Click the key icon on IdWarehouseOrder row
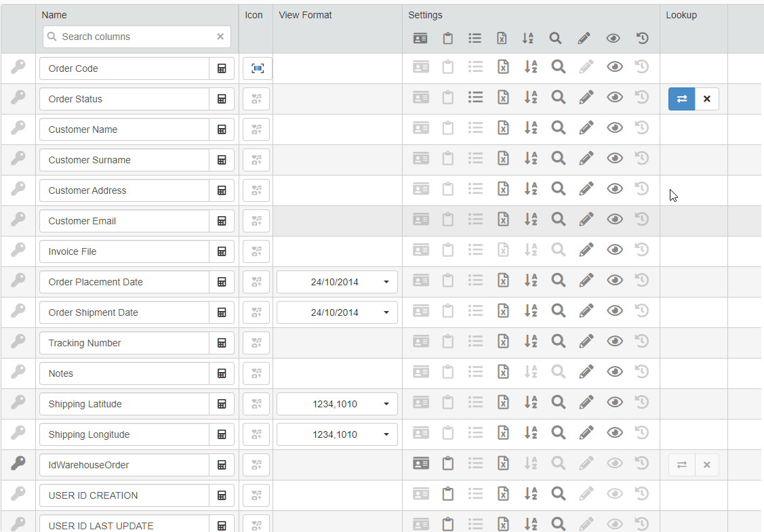Viewport: 764px width, 532px height. click(x=18, y=464)
